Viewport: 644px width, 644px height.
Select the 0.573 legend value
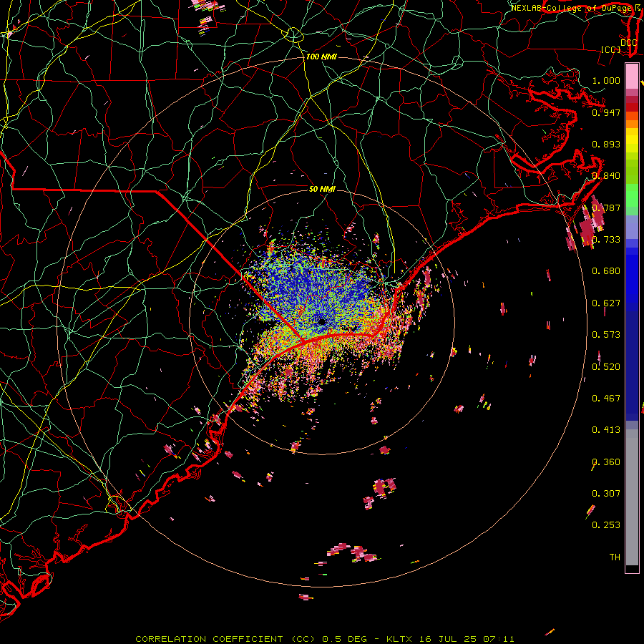(606, 335)
